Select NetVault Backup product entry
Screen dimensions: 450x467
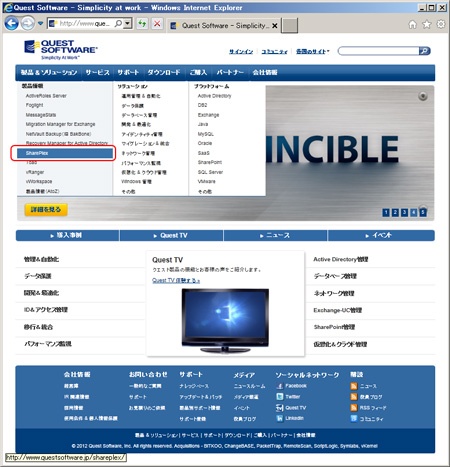[x=58, y=134]
